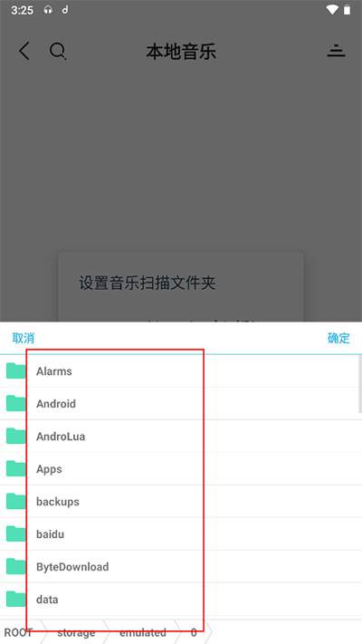Go to ROOT in breadcrumb path
Image resolution: width=362 pixels, height=644 pixels.
18,632
